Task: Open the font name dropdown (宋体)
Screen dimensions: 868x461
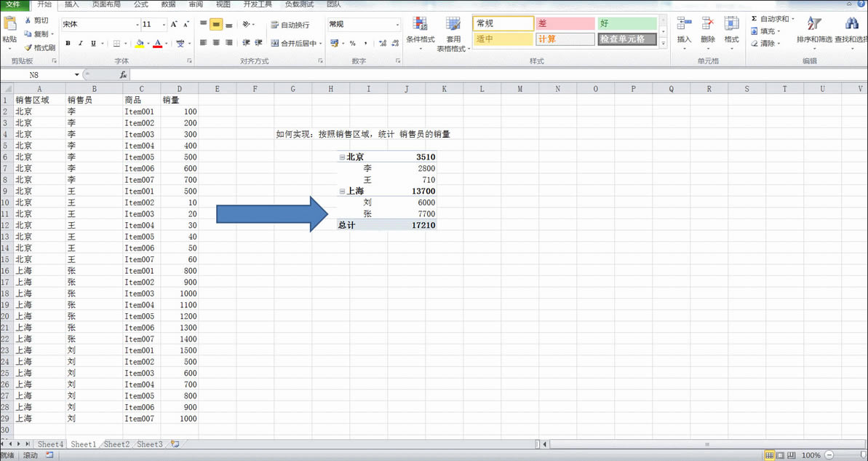Action: (137, 24)
